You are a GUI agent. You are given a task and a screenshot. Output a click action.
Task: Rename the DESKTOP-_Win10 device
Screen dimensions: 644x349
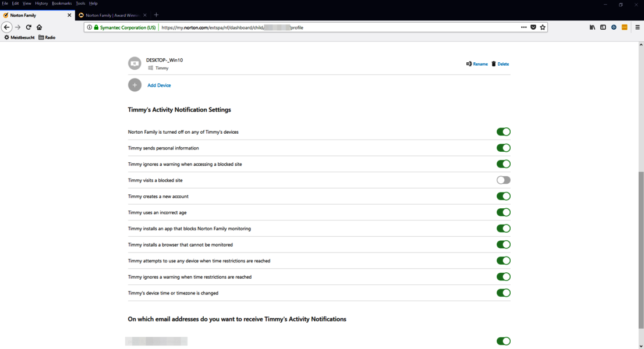[x=477, y=64]
